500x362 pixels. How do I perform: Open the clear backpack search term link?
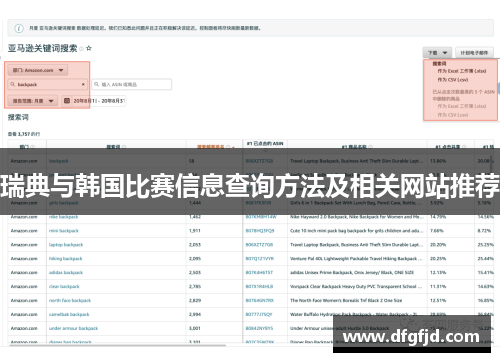click(64, 286)
